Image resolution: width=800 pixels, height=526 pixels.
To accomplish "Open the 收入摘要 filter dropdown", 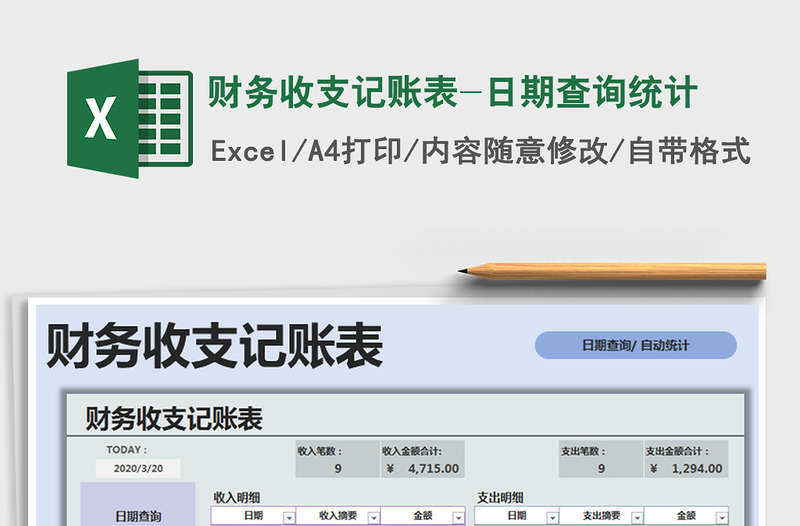I will click(373, 517).
